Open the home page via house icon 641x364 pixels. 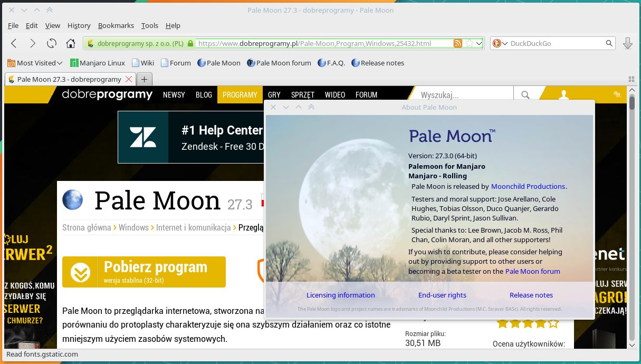point(71,43)
